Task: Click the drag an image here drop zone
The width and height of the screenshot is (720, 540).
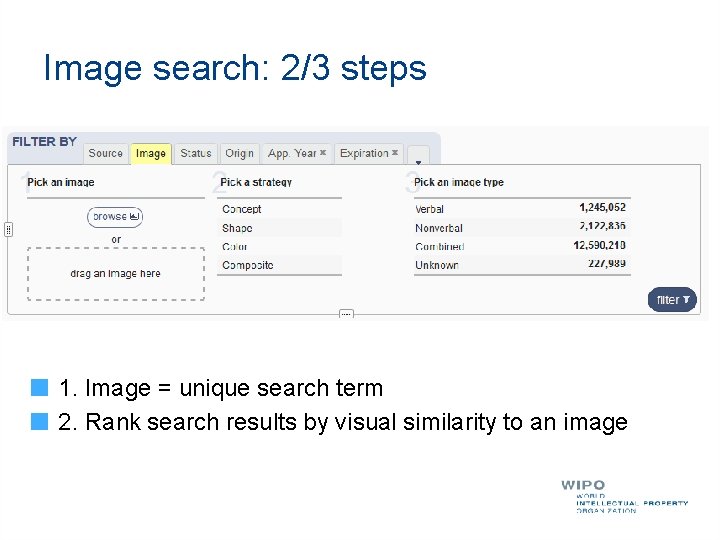Action: pos(116,274)
